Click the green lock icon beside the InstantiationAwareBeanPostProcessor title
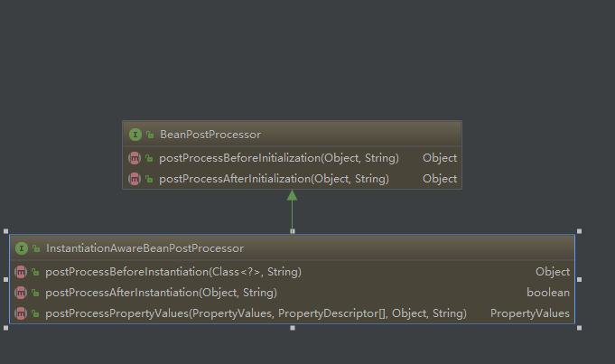 [x=36, y=248]
